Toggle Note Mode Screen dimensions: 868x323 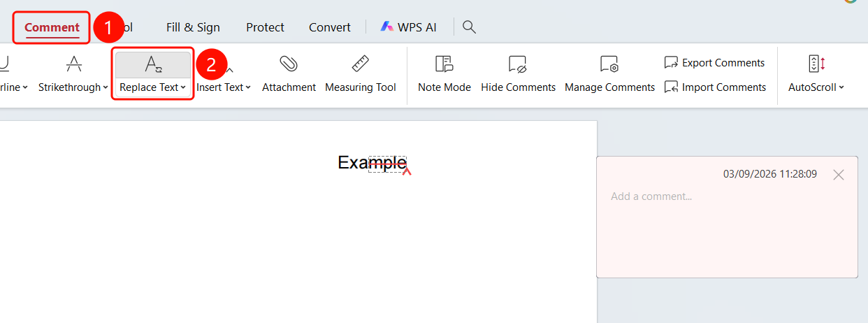(444, 74)
